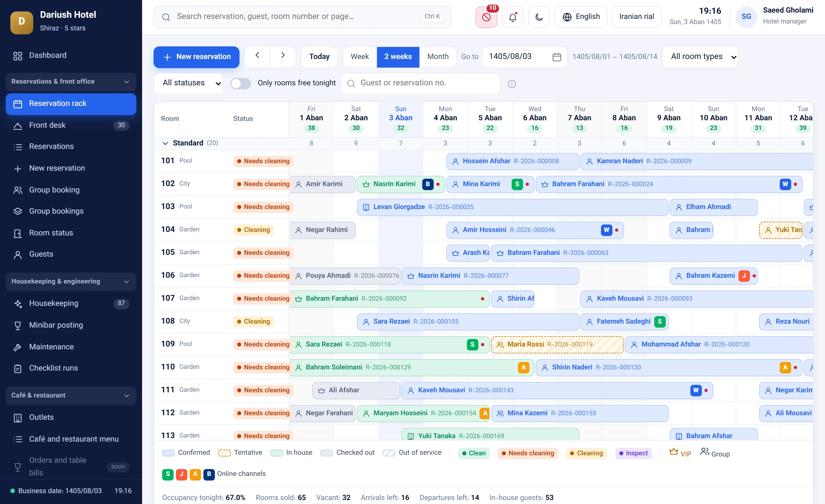
Task: Click the Go to date field 1405/08/03
Action: [x=524, y=57]
